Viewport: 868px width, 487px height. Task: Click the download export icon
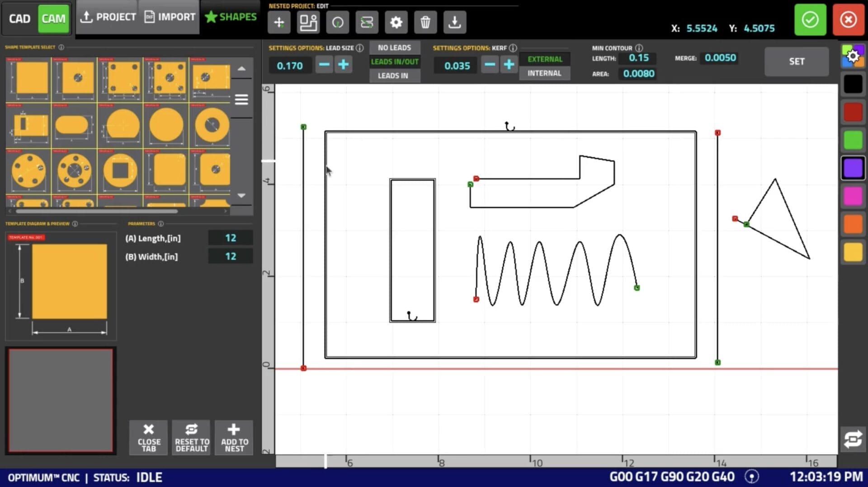(x=454, y=22)
